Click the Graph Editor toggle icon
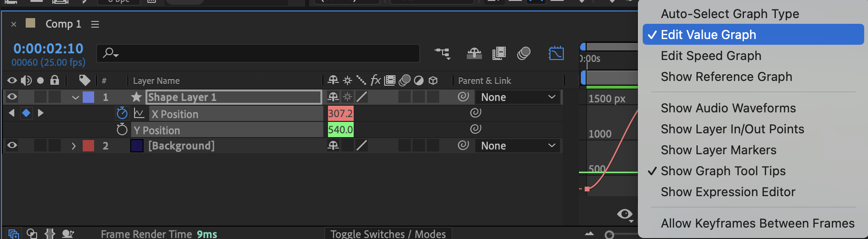Viewport: 868px width, 239px height. [556, 53]
